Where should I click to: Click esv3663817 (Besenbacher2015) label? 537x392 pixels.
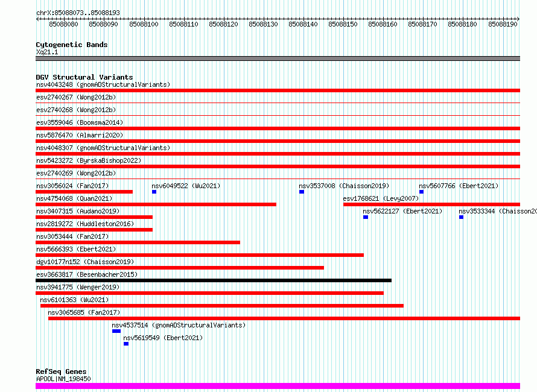(x=87, y=274)
